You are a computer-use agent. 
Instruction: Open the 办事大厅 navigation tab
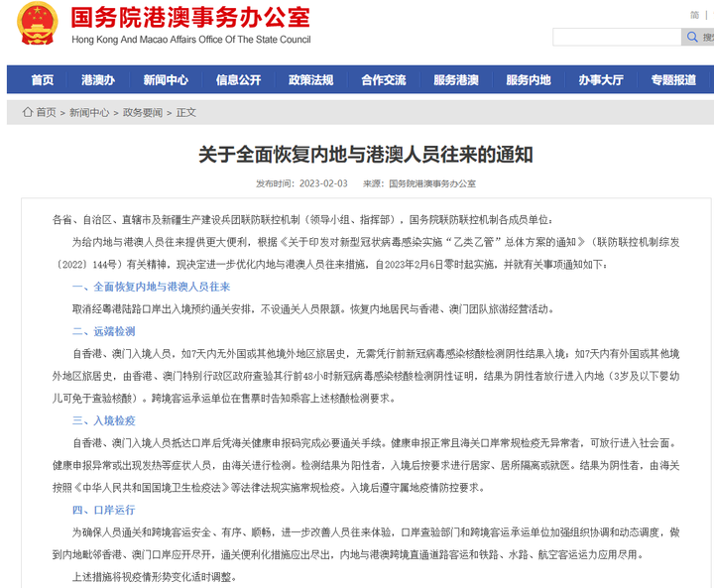tap(601, 80)
